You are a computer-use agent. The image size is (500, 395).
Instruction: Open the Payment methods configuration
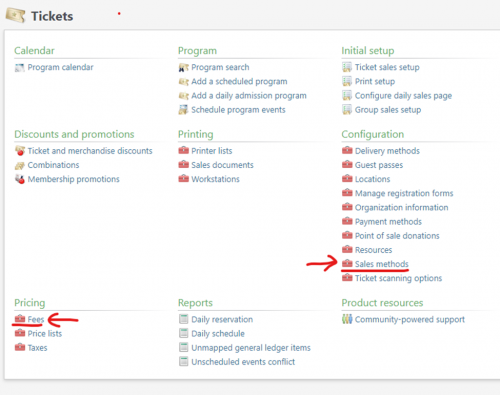[x=388, y=222]
